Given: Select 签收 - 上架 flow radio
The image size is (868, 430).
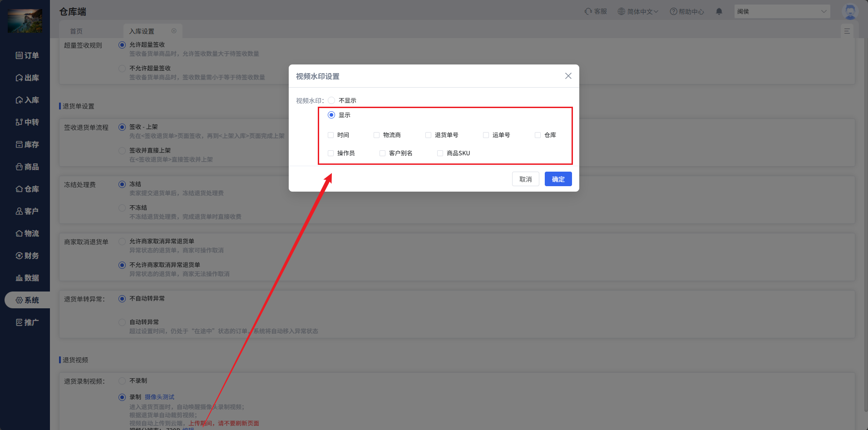Looking at the screenshot, I should coord(122,127).
